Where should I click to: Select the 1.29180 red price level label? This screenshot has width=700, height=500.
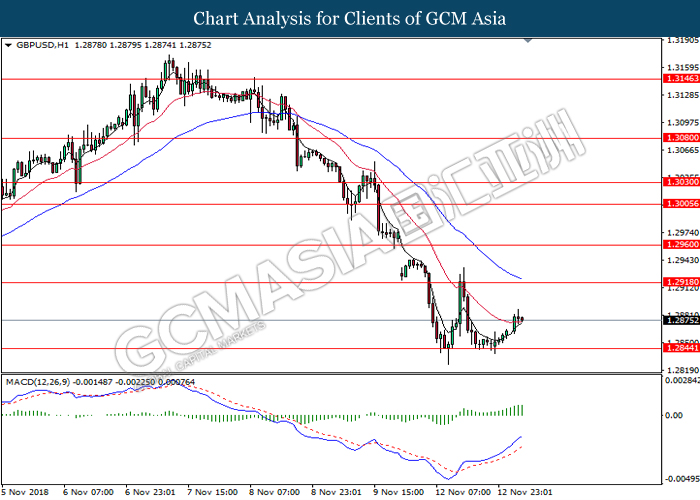tap(681, 282)
